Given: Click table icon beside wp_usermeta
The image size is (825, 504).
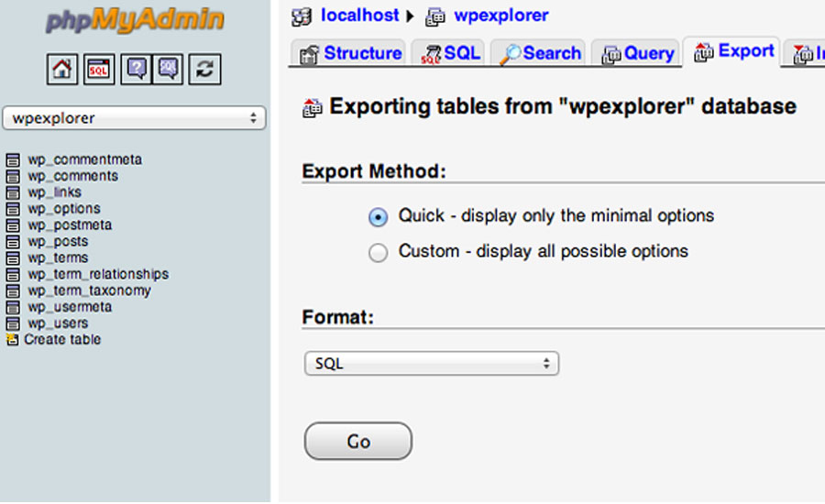Looking at the screenshot, I should pyautogui.click(x=13, y=307).
